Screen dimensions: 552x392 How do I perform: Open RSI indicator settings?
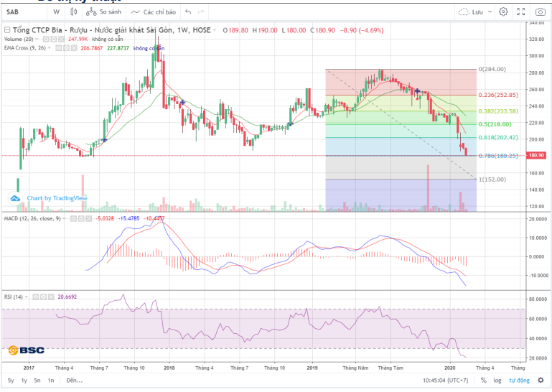click(43, 297)
